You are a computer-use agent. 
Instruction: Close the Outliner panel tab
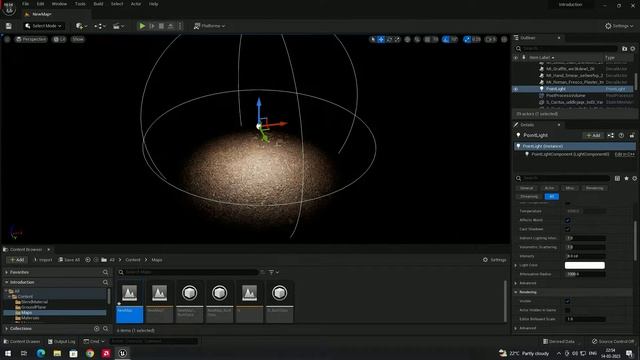[559, 38]
